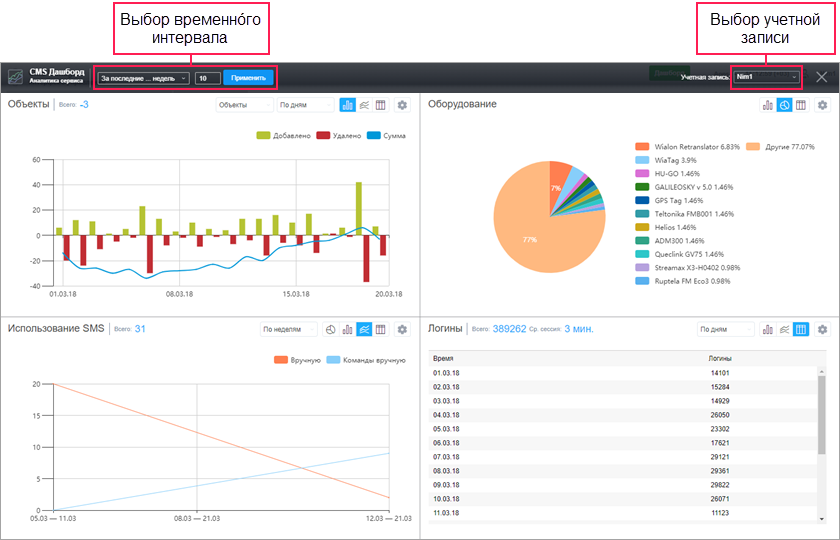
Task: Open Logins panel settings gear
Action: (x=822, y=329)
